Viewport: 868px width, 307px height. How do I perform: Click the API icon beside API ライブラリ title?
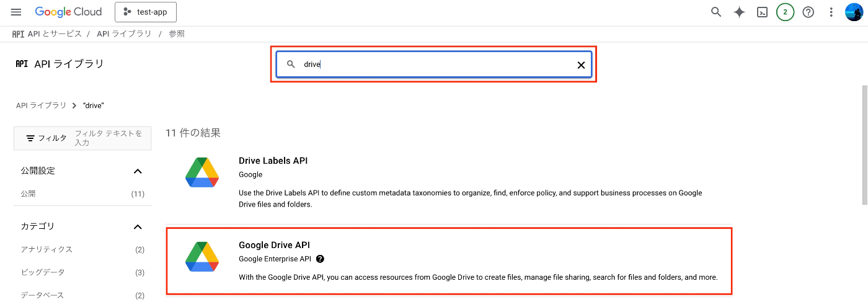[22, 63]
